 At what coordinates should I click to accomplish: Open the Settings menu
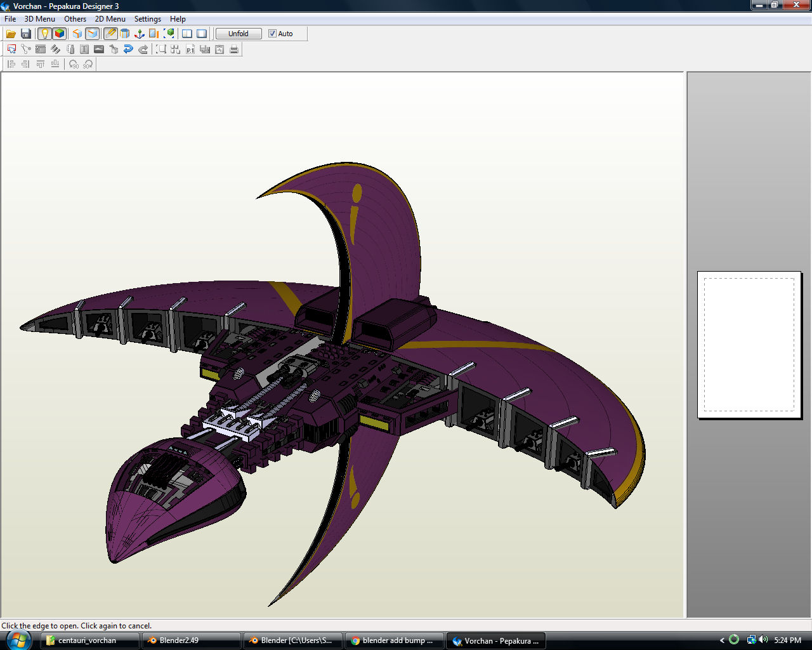pos(148,19)
